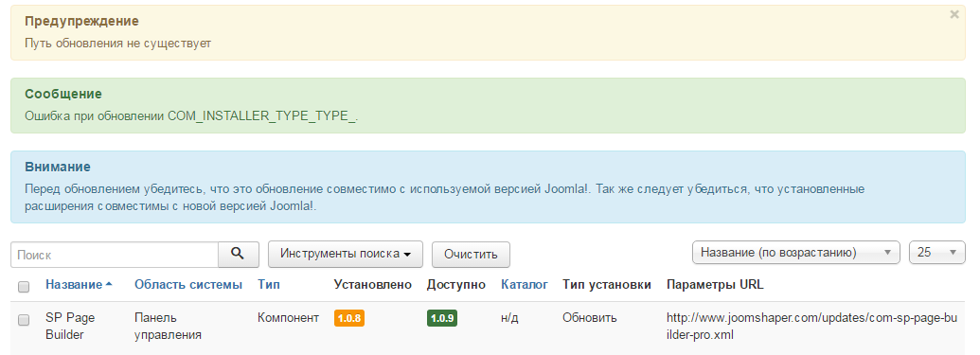Click the magnifier search icon button

pyautogui.click(x=238, y=254)
